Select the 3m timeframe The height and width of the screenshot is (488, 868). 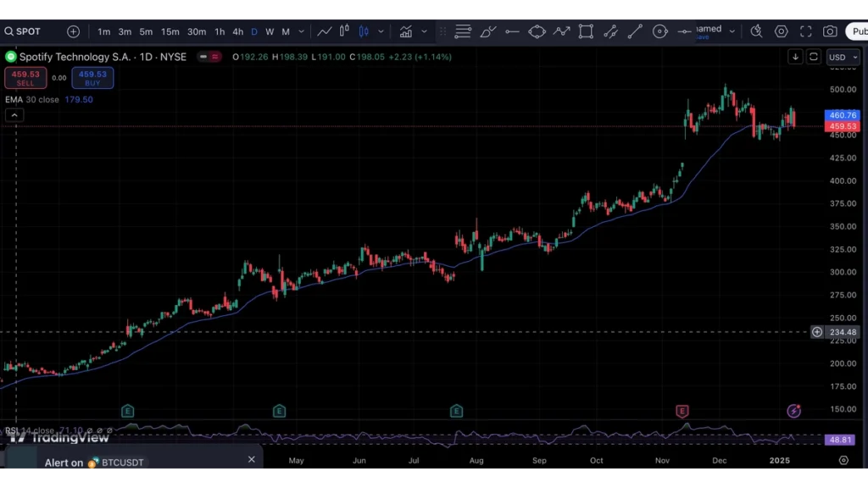click(x=125, y=31)
